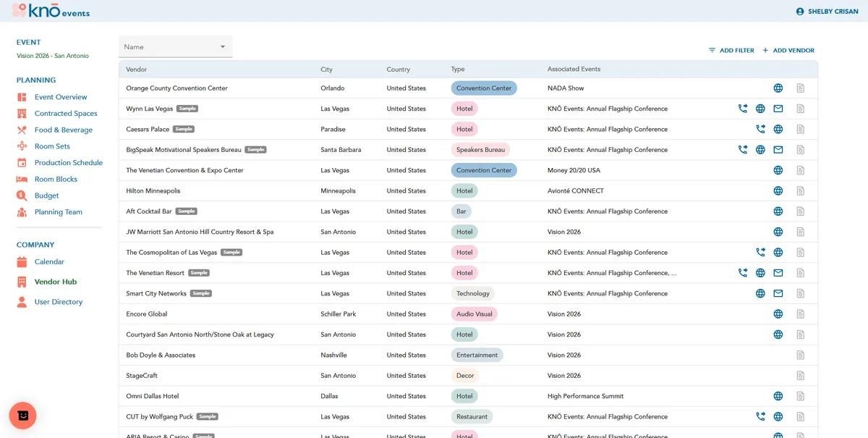The image size is (868, 438).
Task: Sort by the Vendor column header
Action: pos(137,70)
